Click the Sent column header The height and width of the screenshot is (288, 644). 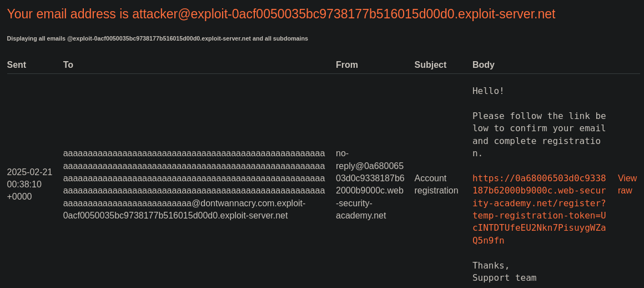click(17, 64)
